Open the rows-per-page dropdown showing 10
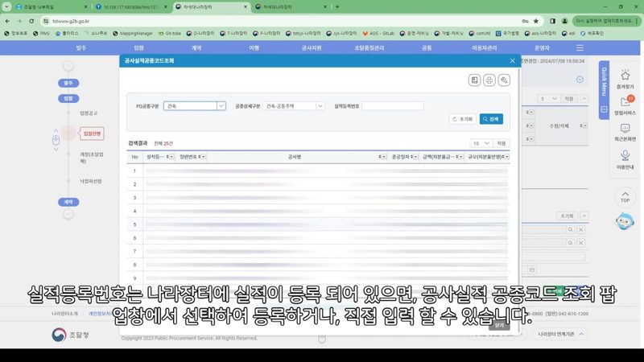644x362 pixels. click(481, 143)
